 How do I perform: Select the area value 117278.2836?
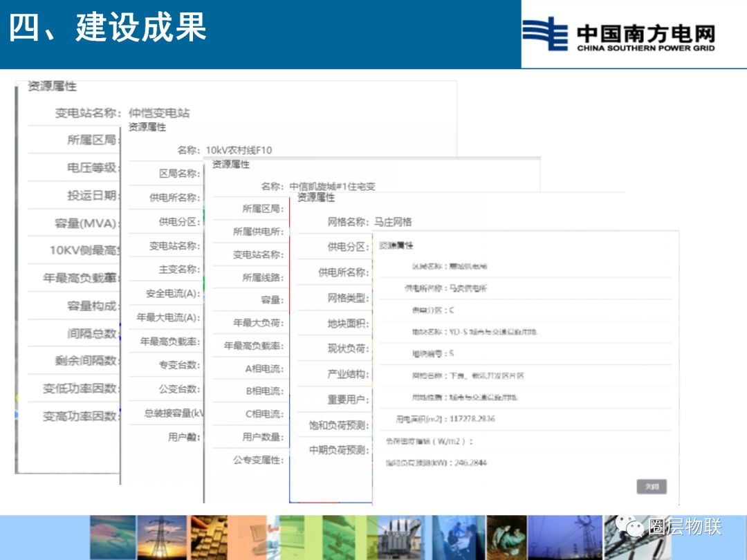[x=472, y=419]
